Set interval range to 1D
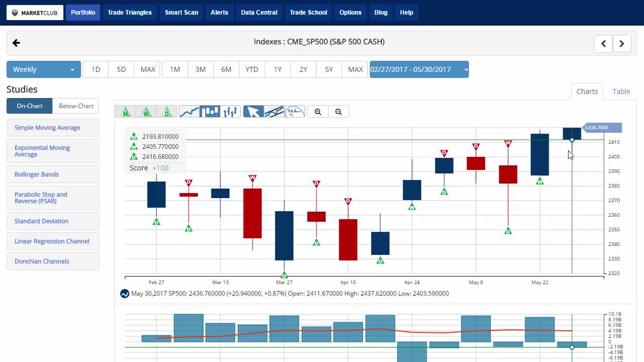The image size is (644, 362). (x=96, y=69)
